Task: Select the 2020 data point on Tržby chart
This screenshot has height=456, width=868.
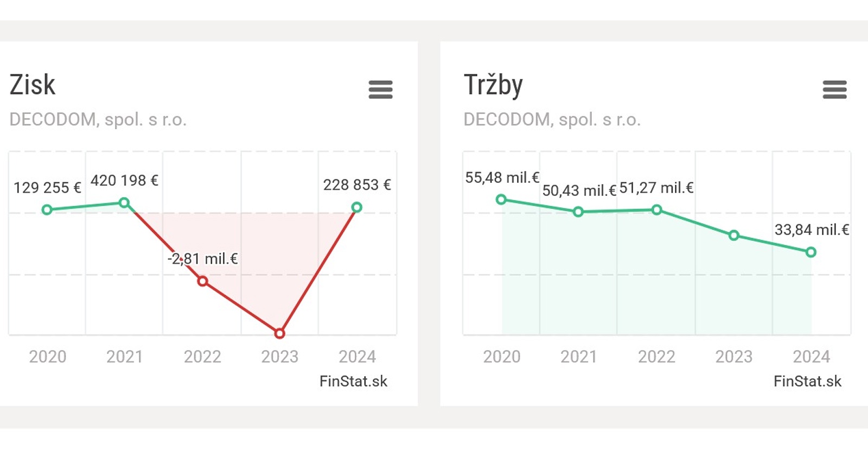Action: coord(501,200)
